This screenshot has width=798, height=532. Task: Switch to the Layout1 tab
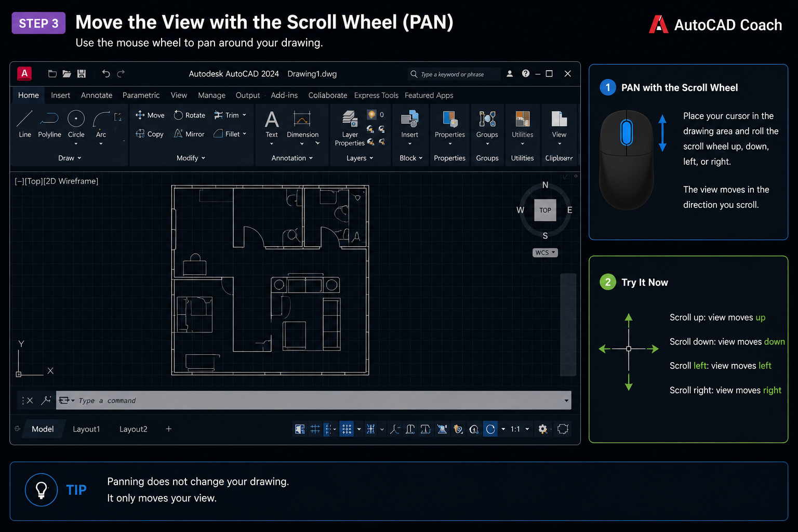coord(86,429)
